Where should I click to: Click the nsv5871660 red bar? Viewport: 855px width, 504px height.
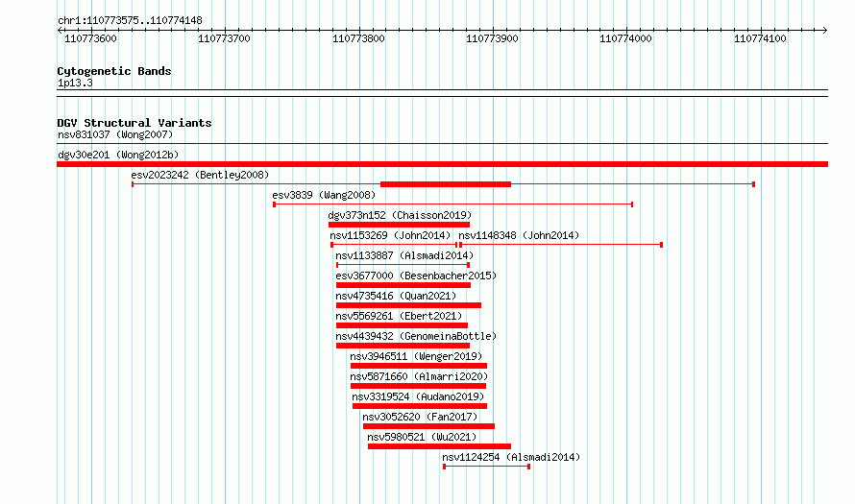418,386
